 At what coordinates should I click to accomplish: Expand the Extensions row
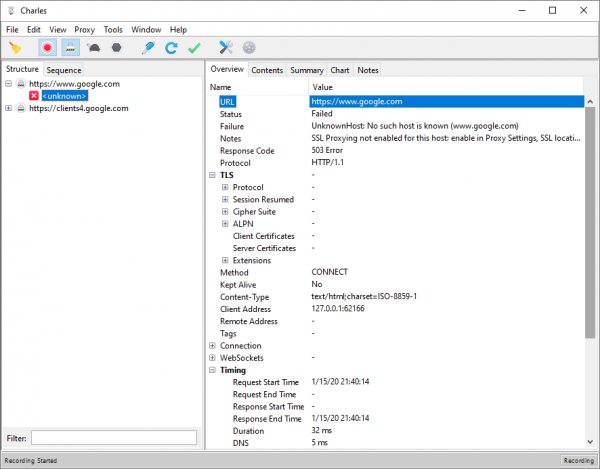(x=225, y=261)
